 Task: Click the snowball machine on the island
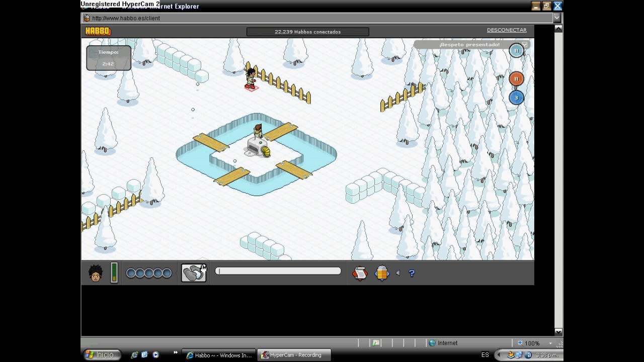tap(258, 148)
